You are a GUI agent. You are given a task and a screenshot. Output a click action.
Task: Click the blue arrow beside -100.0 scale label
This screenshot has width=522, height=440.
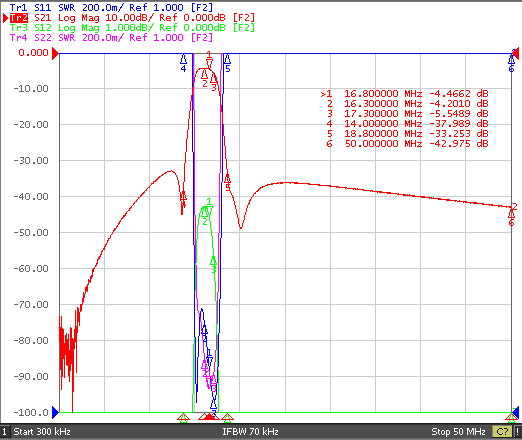point(56,413)
